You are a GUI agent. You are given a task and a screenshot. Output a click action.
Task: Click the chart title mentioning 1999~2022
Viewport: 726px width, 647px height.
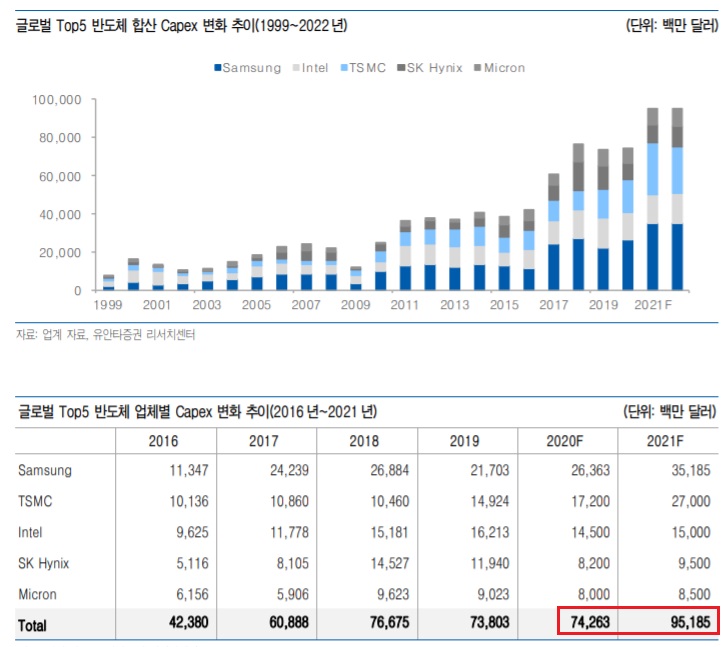[x=182, y=25]
